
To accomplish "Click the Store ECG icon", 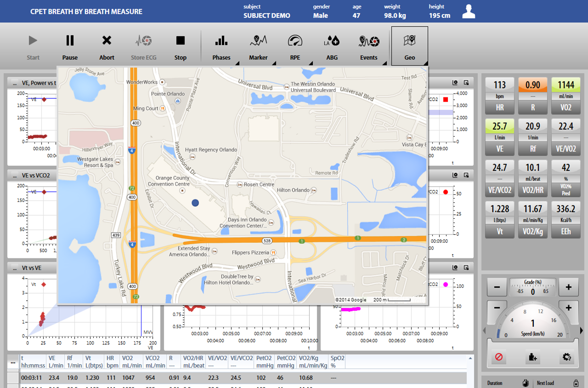I will [143, 41].
